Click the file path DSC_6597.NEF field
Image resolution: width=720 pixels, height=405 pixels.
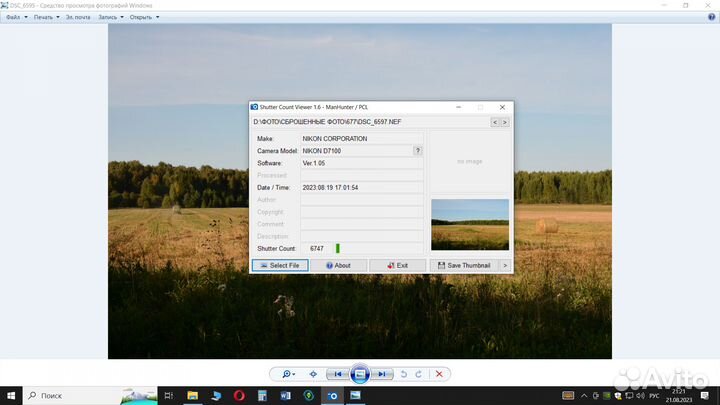pos(370,122)
